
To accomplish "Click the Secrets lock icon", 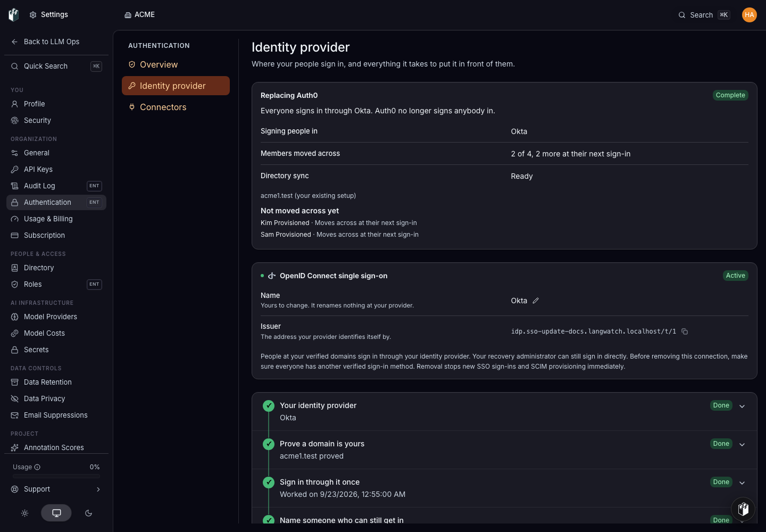I will pos(15,350).
